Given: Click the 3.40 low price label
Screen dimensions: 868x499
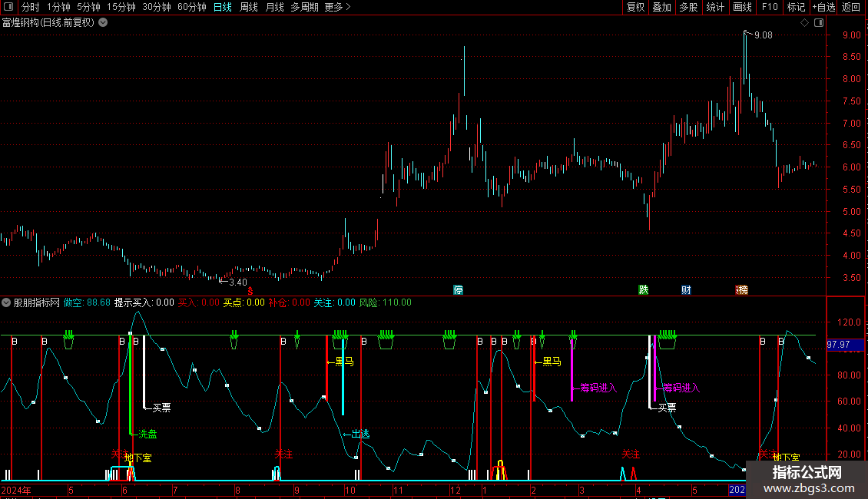Looking at the screenshot, I should pos(238,283).
